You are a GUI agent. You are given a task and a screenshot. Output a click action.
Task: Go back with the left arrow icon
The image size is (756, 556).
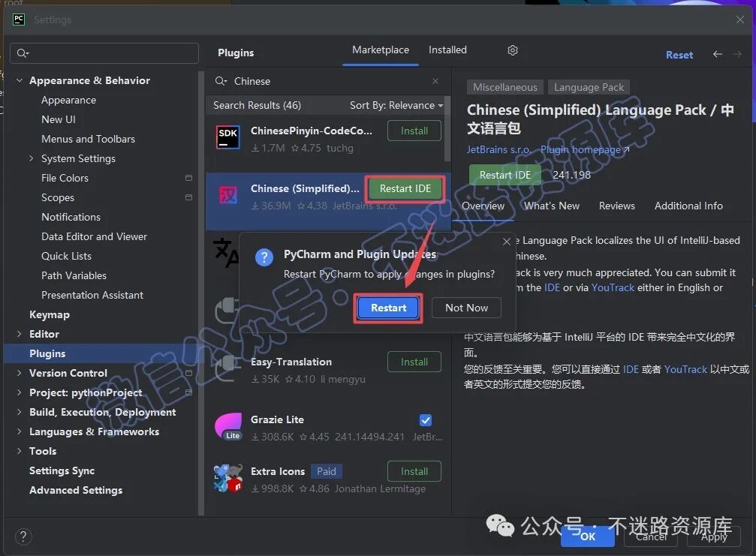pos(718,54)
